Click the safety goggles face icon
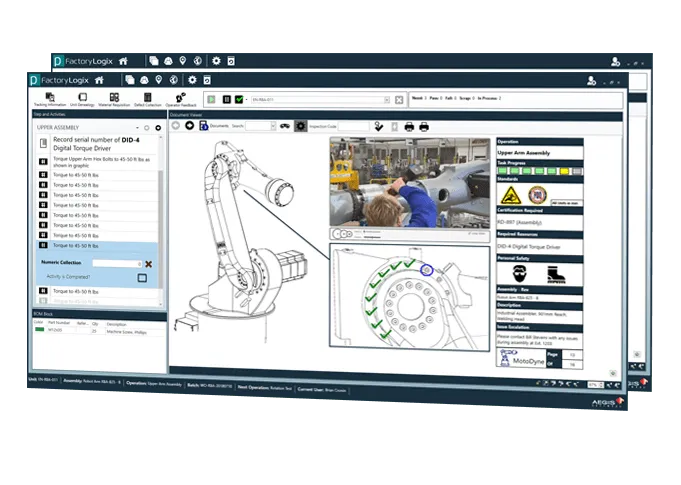681x485 pixels. tap(519, 274)
